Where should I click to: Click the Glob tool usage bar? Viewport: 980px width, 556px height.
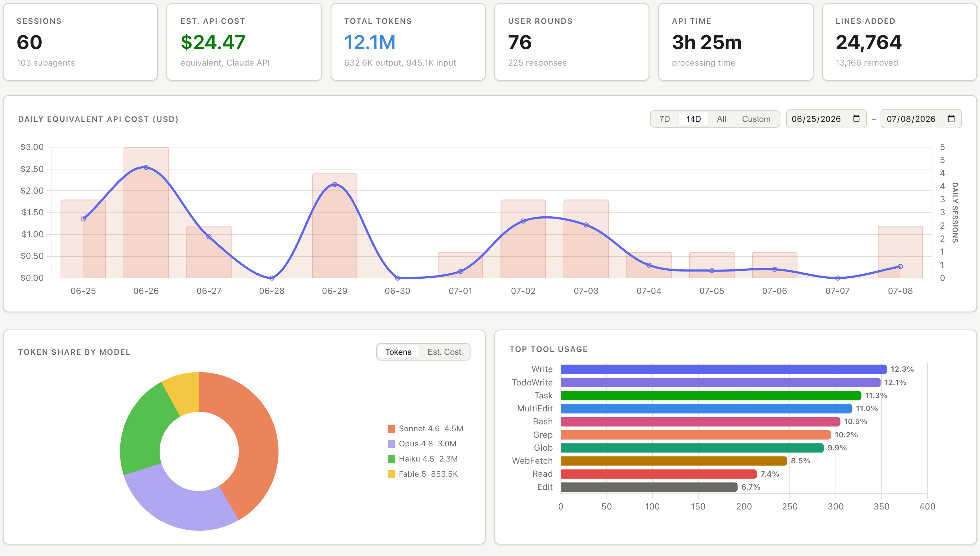[692, 447]
